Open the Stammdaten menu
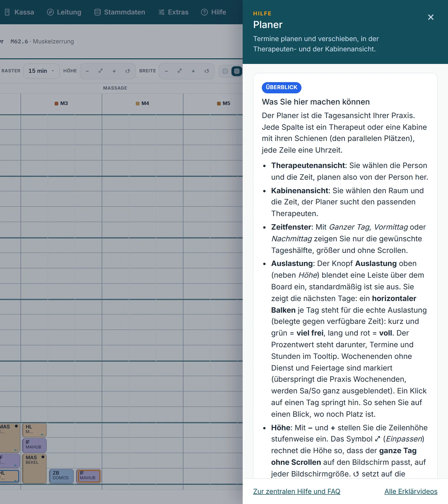 pyautogui.click(x=120, y=12)
